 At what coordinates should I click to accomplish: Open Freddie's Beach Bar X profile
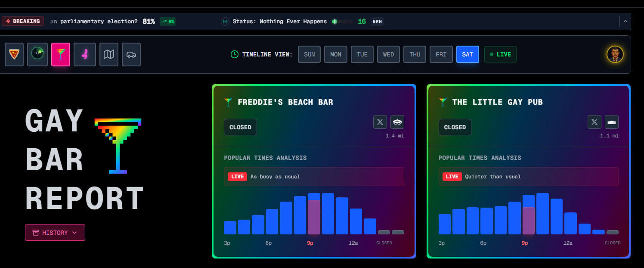point(380,122)
